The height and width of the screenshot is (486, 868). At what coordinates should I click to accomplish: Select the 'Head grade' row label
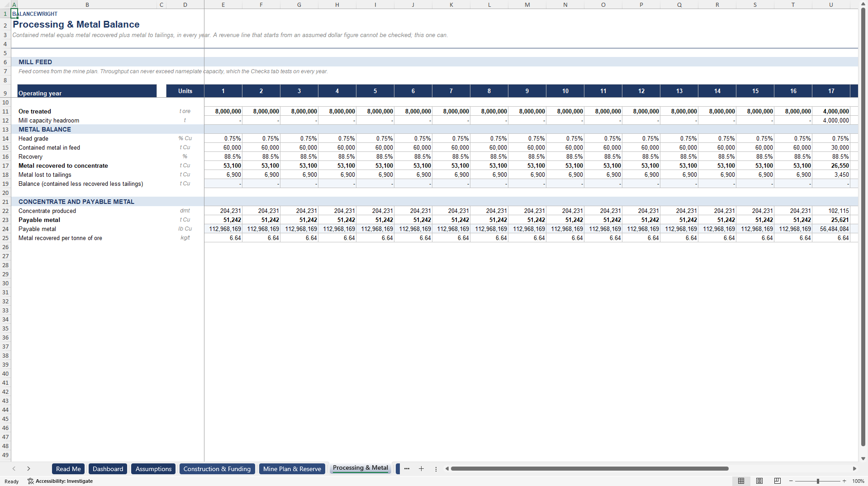click(x=33, y=138)
